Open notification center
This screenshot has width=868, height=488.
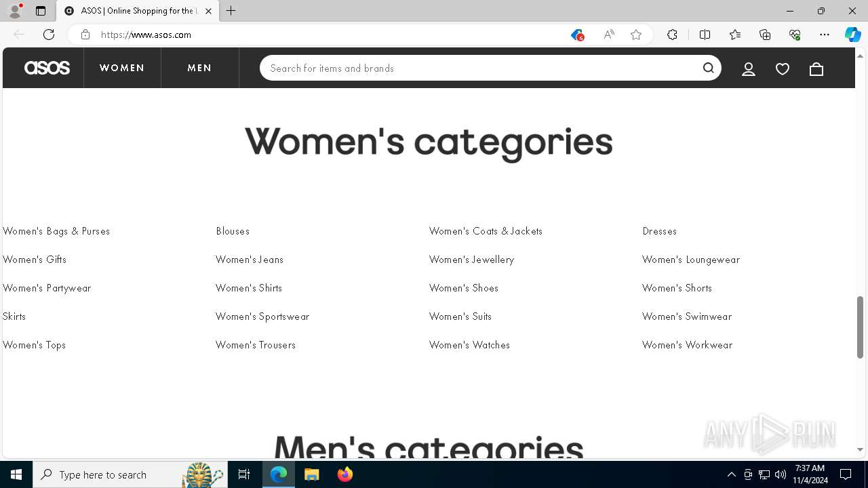tap(846, 474)
